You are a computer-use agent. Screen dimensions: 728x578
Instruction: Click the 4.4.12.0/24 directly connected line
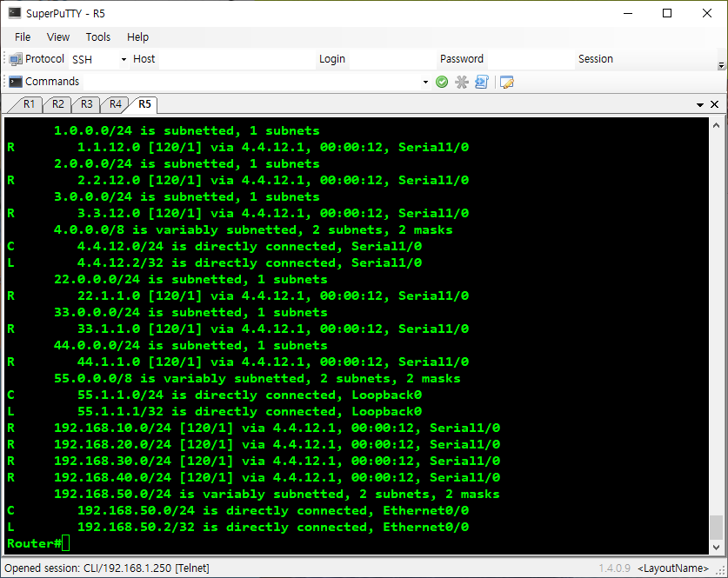click(215, 246)
